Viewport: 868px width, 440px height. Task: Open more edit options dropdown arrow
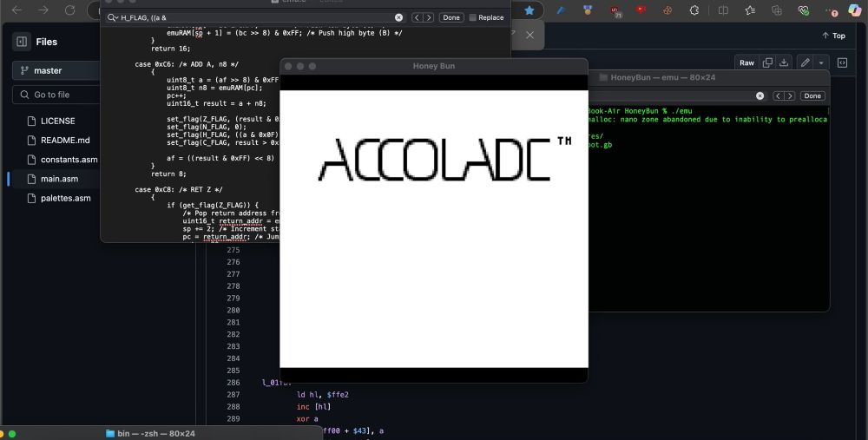coord(821,62)
